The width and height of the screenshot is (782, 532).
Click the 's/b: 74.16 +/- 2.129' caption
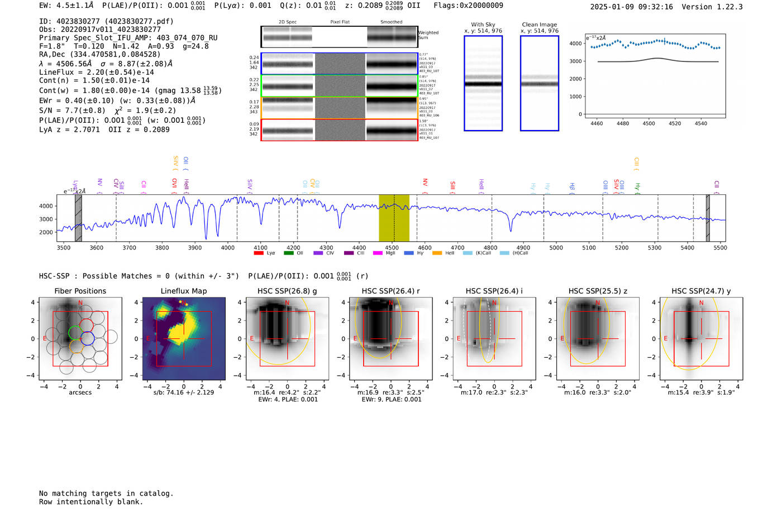point(184,392)
